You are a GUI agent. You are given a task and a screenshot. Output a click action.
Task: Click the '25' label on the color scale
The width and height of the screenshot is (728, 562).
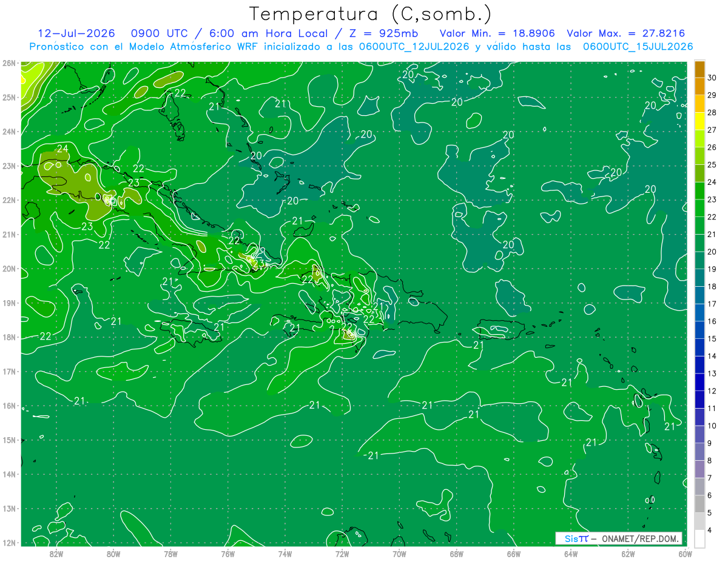[x=712, y=165]
